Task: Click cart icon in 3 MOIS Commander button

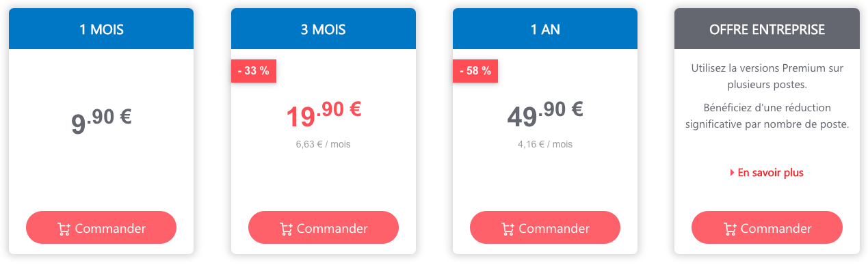Action: point(286,229)
